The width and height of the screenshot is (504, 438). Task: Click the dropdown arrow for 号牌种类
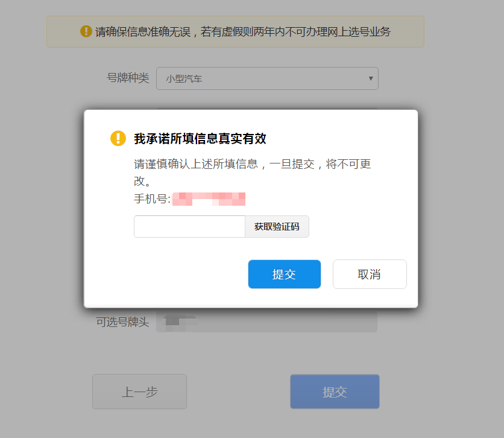[x=370, y=78]
